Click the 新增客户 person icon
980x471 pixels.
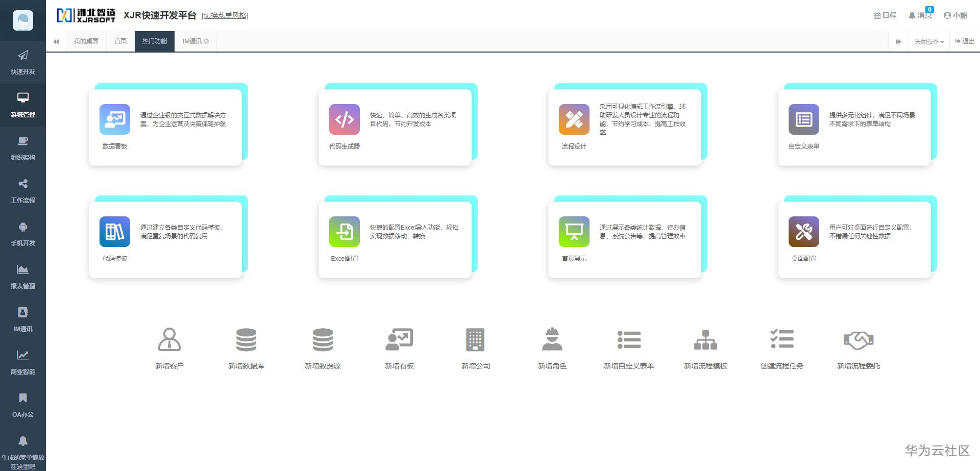coord(169,340)
